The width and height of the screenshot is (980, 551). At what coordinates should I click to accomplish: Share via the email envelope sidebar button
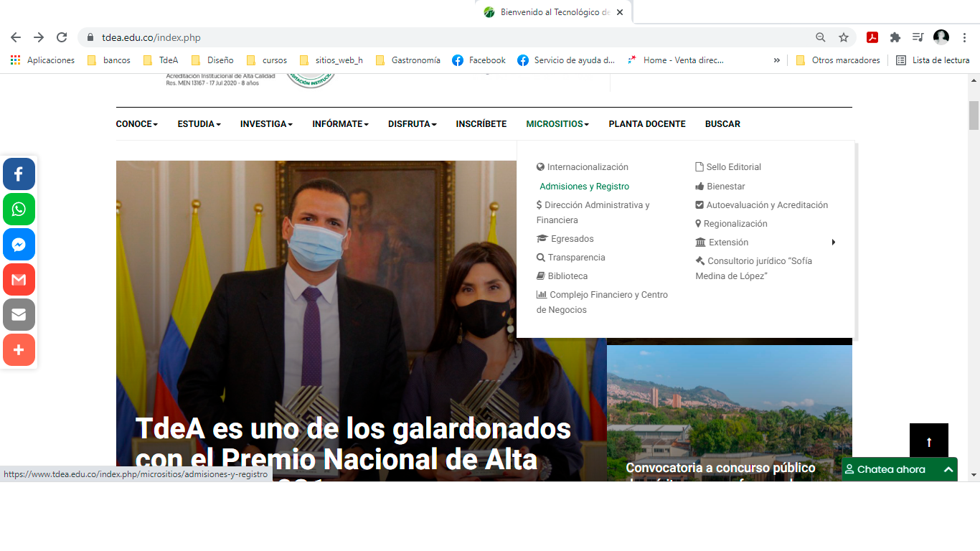point(19,314)
